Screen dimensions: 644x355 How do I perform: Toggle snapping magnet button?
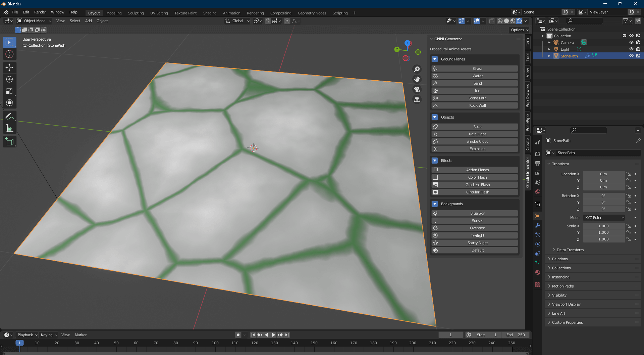pyautogui.click(x=268, y=21)
